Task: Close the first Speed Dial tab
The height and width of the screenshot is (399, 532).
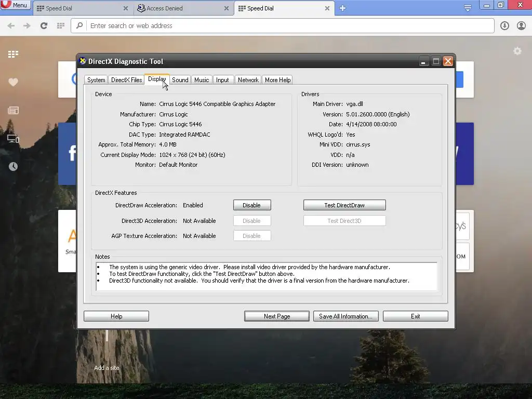Action: (x=126, y=8)
